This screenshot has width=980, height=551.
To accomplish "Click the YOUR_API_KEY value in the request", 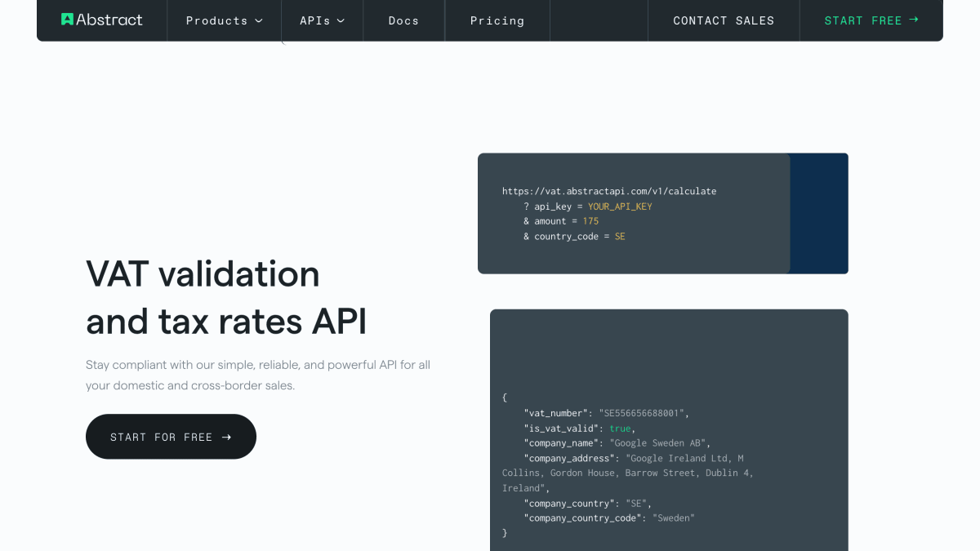I will 620,207.
